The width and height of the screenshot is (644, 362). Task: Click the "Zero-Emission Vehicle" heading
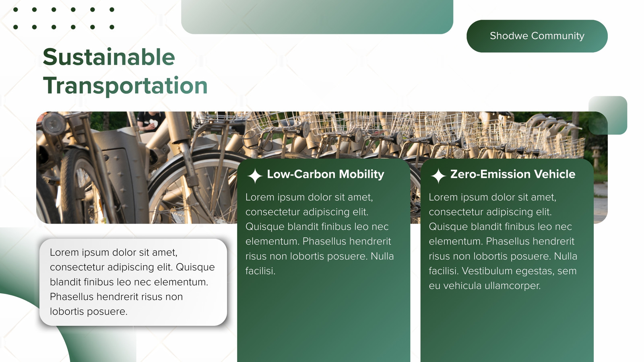coord(513,174)
